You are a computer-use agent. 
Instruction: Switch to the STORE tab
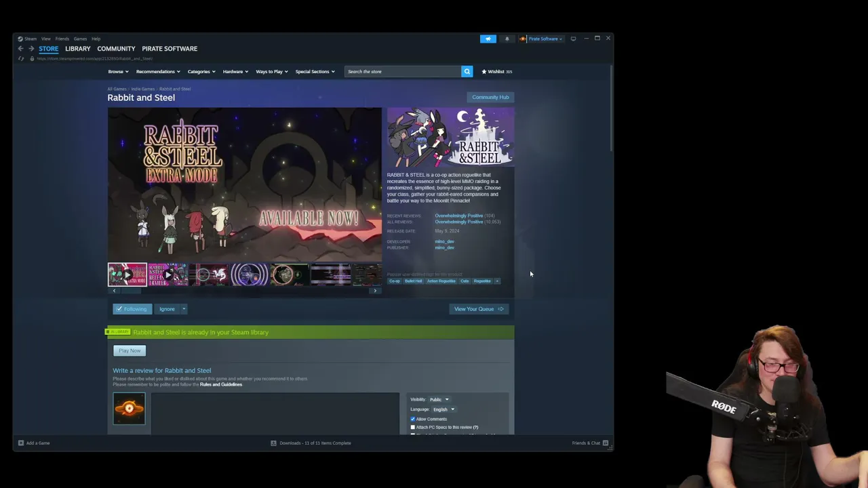[x=48, y=49]
